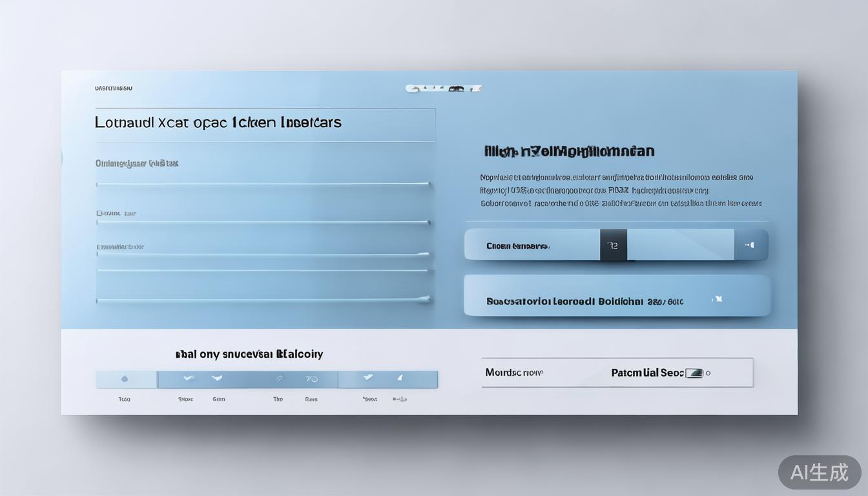This screenshot has height=496, width=868.
Task: Click the top-left header label text
Action: [x=114, y=88]
